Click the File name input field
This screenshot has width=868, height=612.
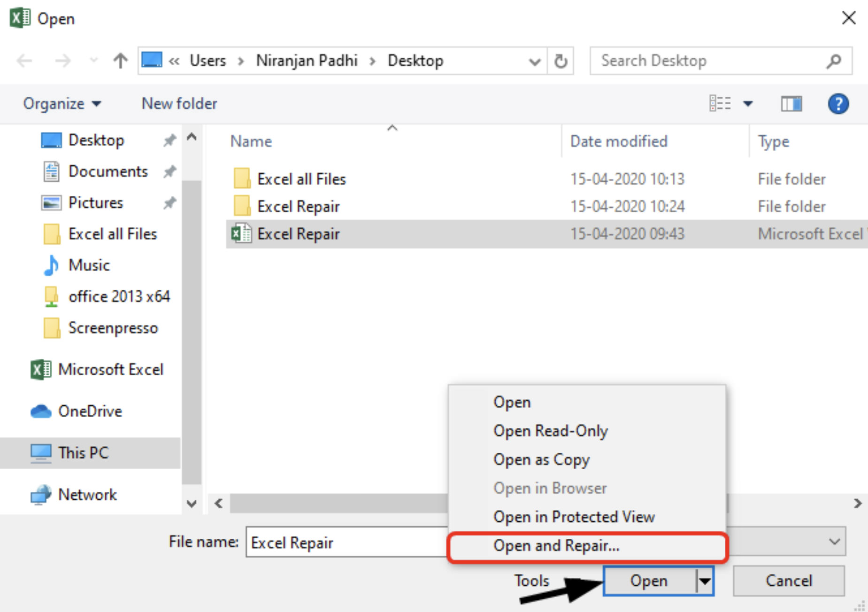pos(347,542)
